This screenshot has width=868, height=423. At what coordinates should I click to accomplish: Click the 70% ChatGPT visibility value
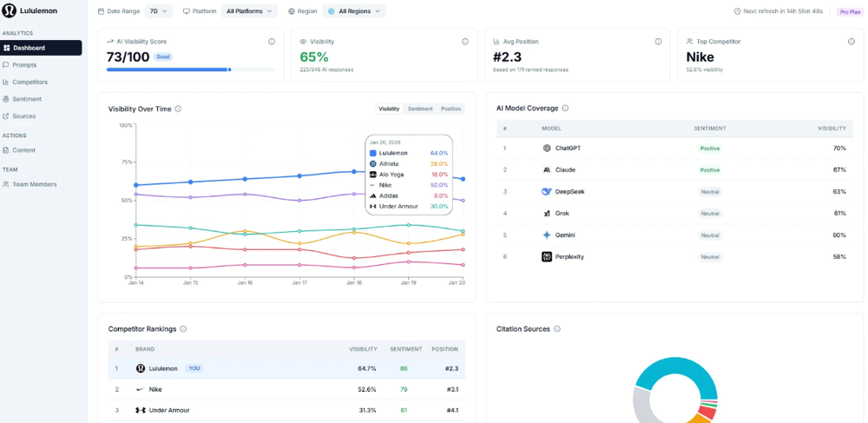pos(839,149)
